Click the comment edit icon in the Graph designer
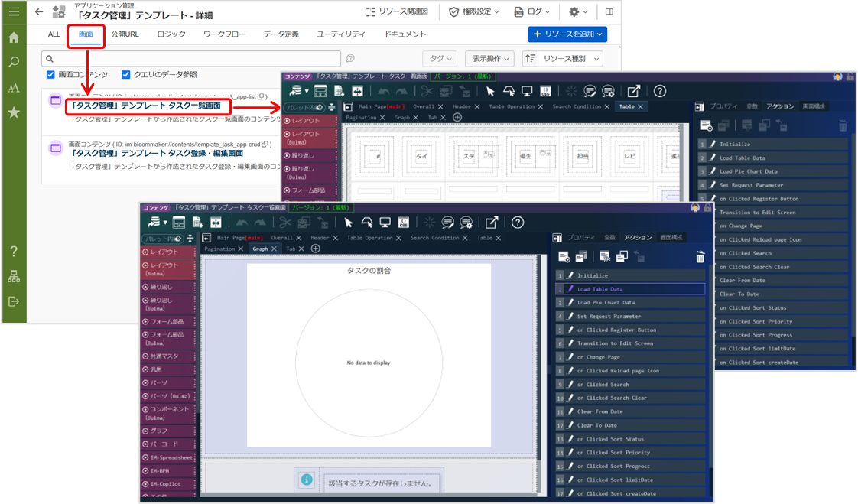The height and width of the screenshot is (504, 858). click(447, 223)
